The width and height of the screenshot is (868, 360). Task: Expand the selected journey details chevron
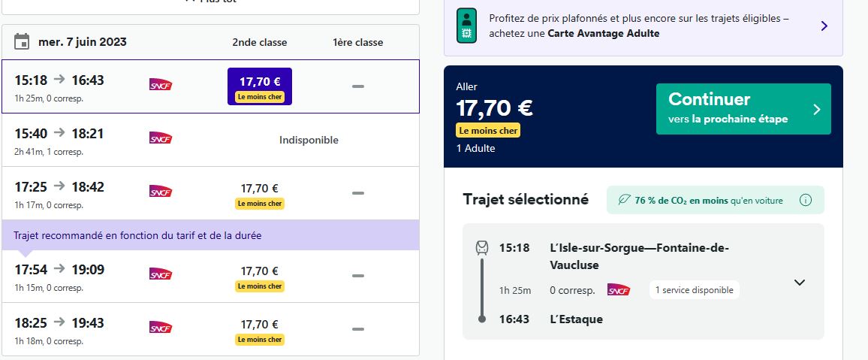click(799, 283)
